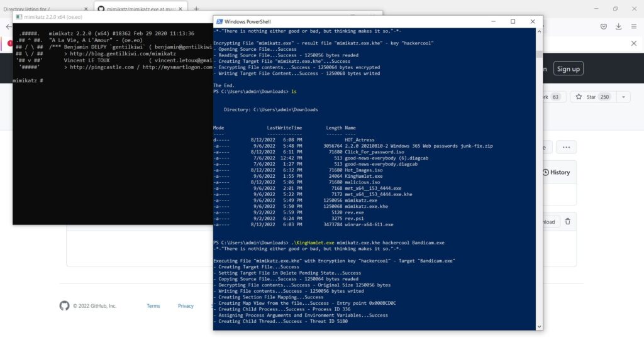Viewport: 644px width, 345px height.
Task: Click the 'LastWriteTime' column header
Action: [x=284, y=128]
